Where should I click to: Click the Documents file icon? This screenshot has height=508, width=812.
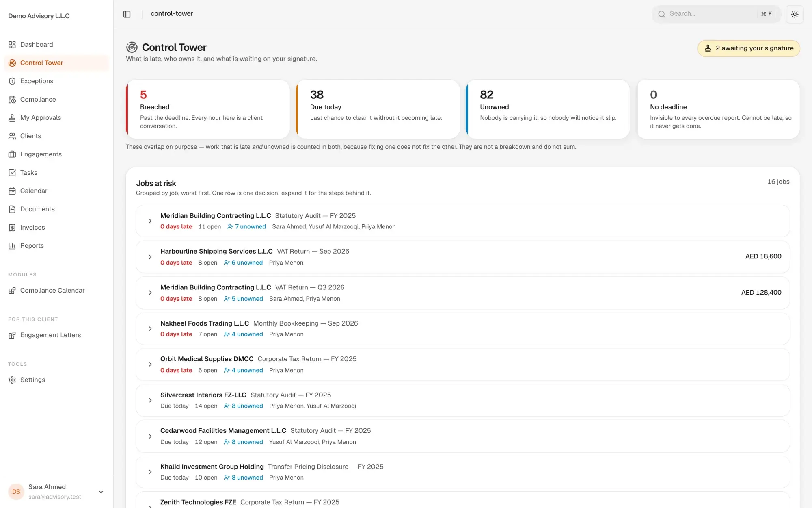[x=12, y=209]
